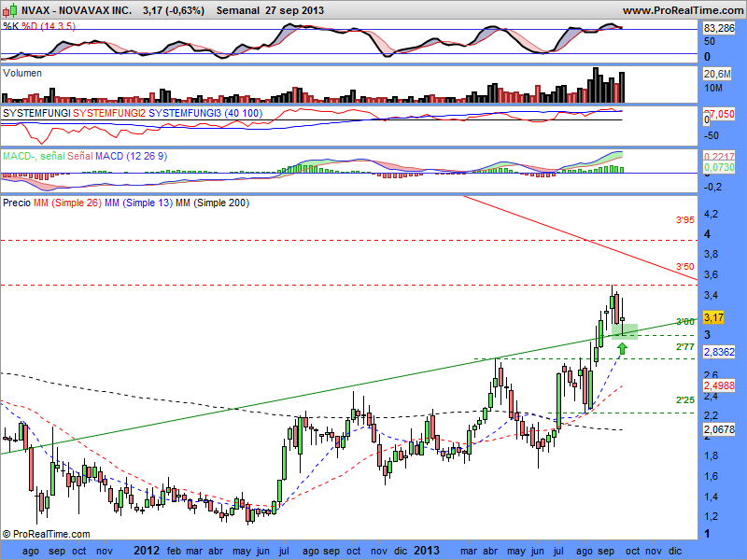Click the green 3'00 support level label
The image size is (747, 560).
pos(685,322)
